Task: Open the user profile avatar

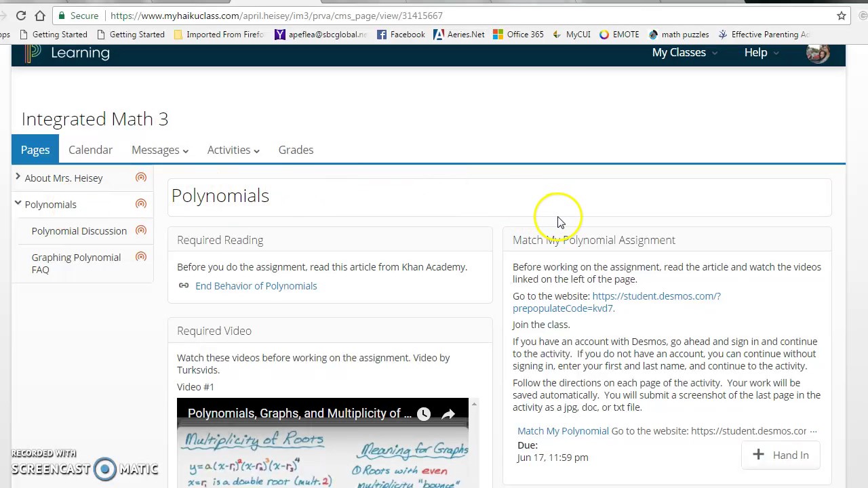Action: [818, 53]
